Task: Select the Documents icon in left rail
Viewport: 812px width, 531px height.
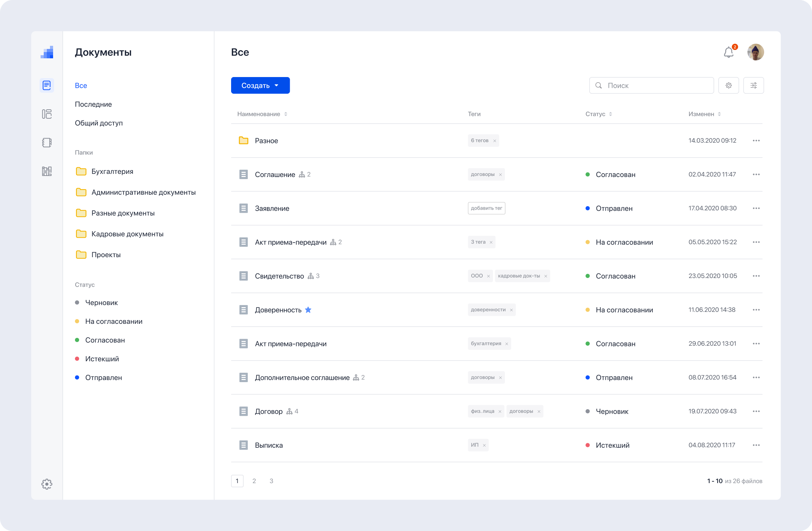Action: coord(47,85)
